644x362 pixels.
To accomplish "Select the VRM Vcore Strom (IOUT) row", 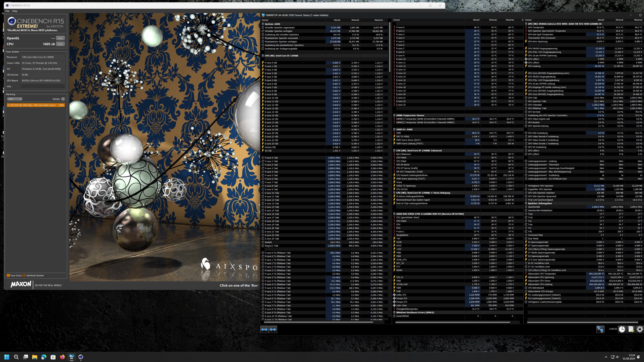I will coord(458,140).
